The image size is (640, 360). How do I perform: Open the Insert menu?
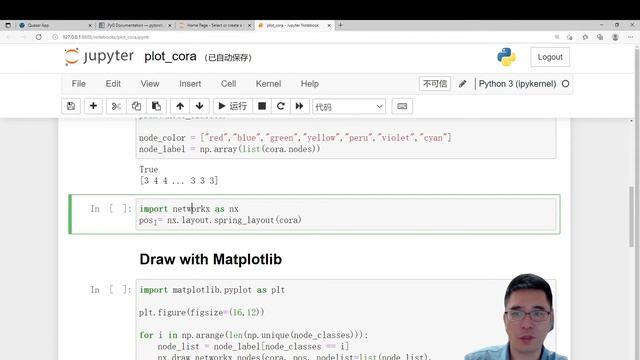tap(190, 84)
